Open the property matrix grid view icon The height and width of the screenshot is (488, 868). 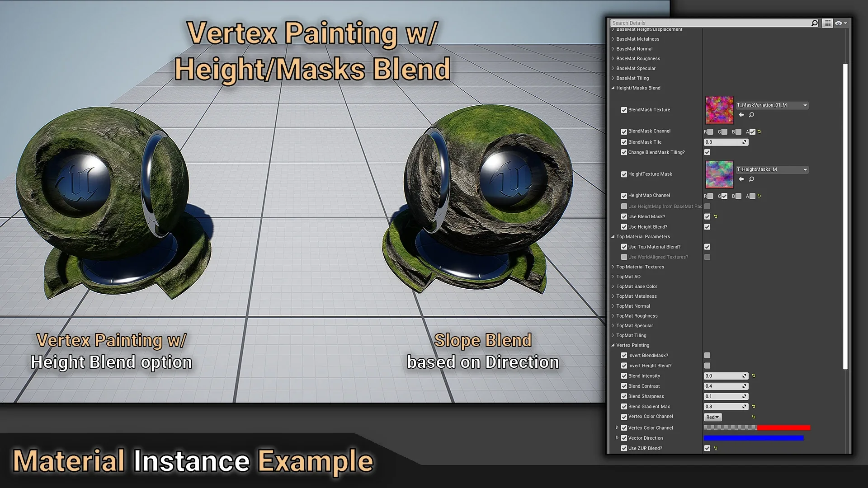pyautogui.click(x=827, y=23)
